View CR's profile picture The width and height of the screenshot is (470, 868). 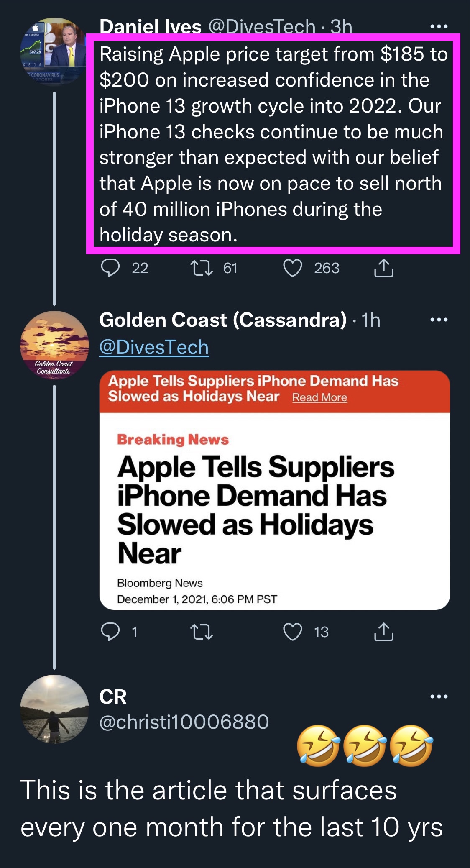[54, 709]
